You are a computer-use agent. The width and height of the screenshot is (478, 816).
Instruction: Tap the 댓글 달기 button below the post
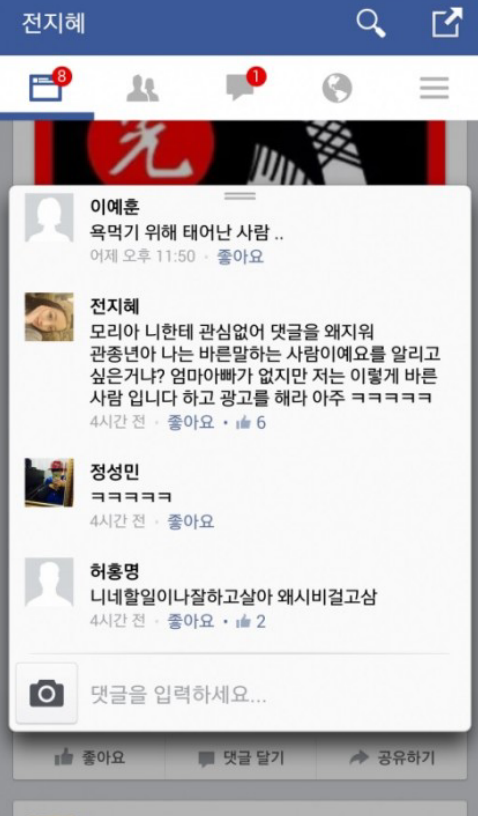click(241, 758)
